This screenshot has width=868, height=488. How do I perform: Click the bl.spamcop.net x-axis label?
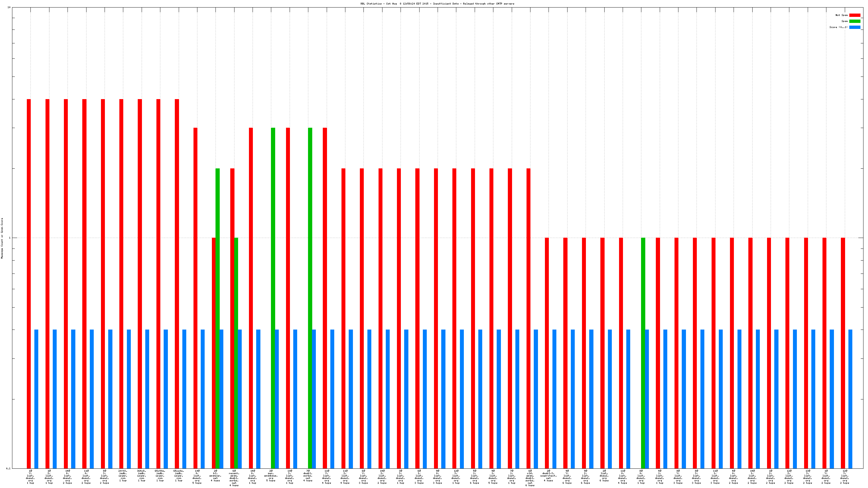pos(215,476)
